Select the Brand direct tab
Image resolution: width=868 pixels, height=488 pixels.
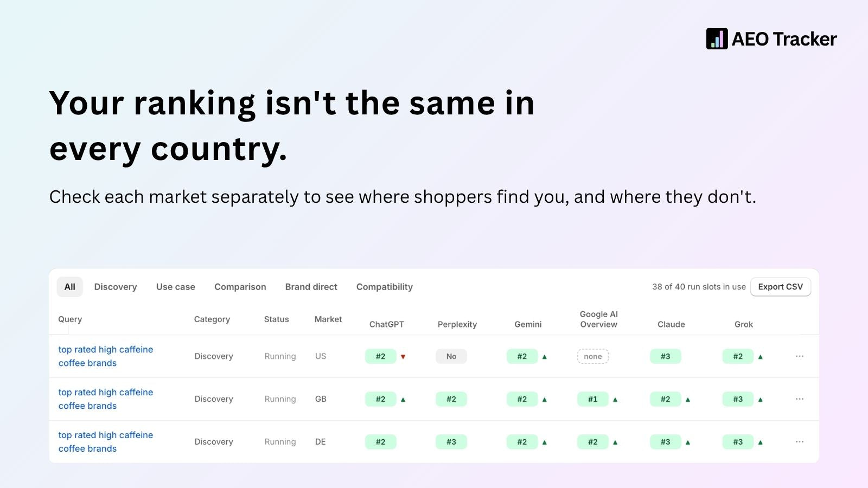pyautogui.click(x=311, y=287)
